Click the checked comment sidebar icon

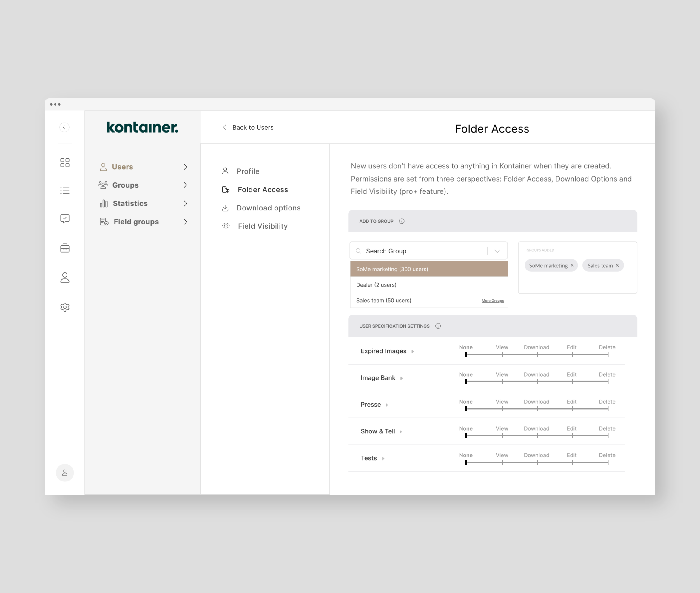pyautogui.click(x=65, y=219)
